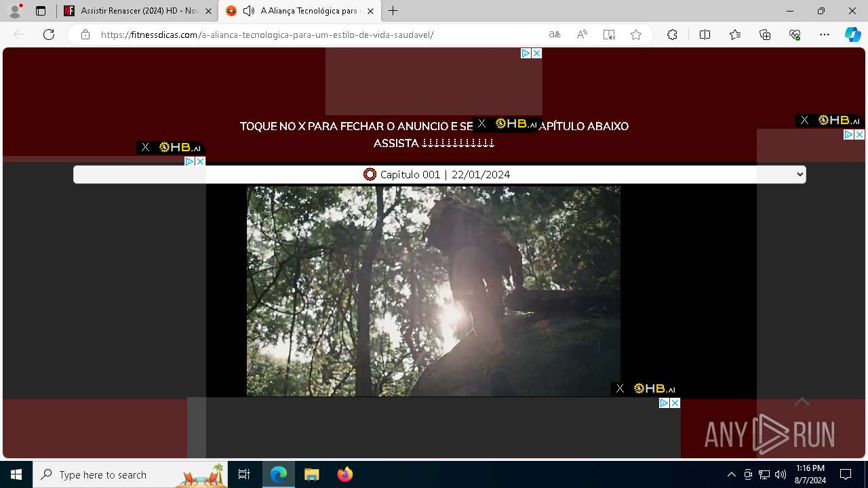Dismiss the HB.AI overlay above the right side ad
Viewport: 868px width, 488px height.
click(x=804, y=120)
